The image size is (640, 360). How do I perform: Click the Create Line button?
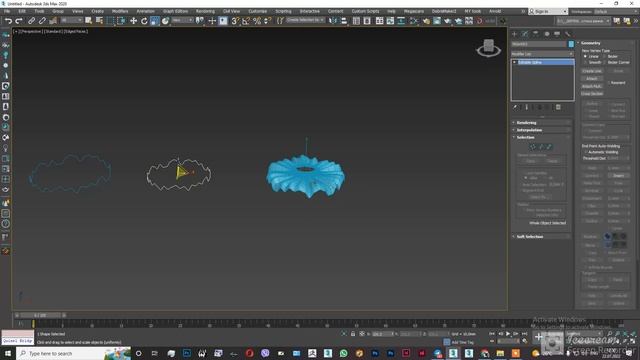coord(592,71)
